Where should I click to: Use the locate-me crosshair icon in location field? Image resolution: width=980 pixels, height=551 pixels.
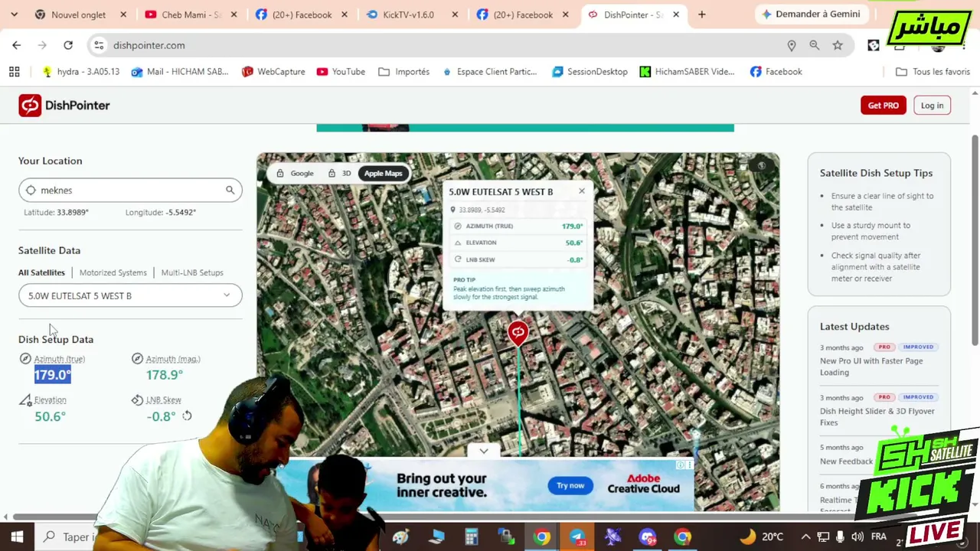[31, 190]
